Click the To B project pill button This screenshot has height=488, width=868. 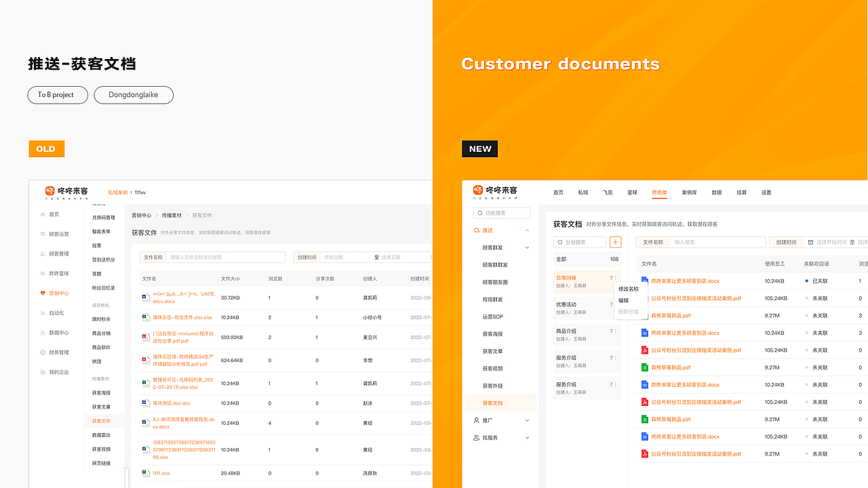[58, 95]
